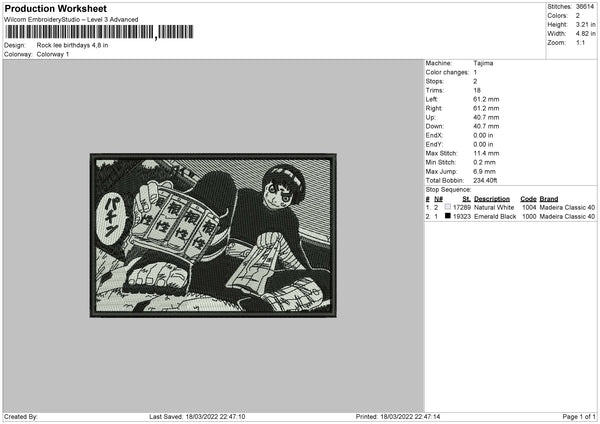Click the 'Production Worksheet' title
The height and width of the screenshot is (424, 600).
[x=55, y=8]
